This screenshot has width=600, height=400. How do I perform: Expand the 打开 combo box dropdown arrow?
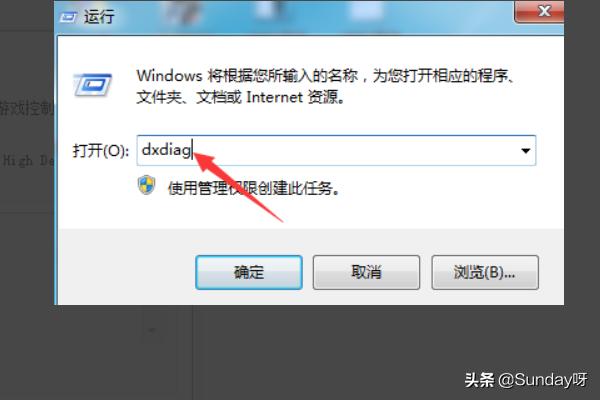coord(526,151)
